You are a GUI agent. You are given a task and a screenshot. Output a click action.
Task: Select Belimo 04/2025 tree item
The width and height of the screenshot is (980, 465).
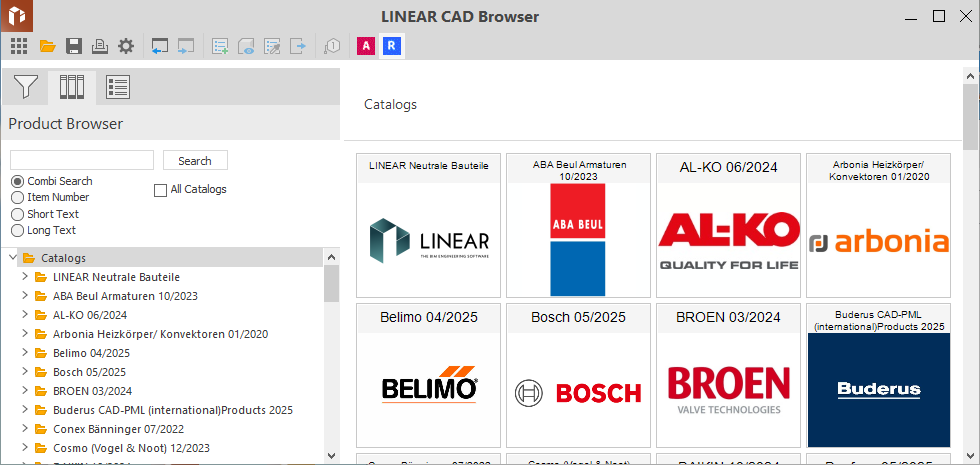click(x=91, y=353)
